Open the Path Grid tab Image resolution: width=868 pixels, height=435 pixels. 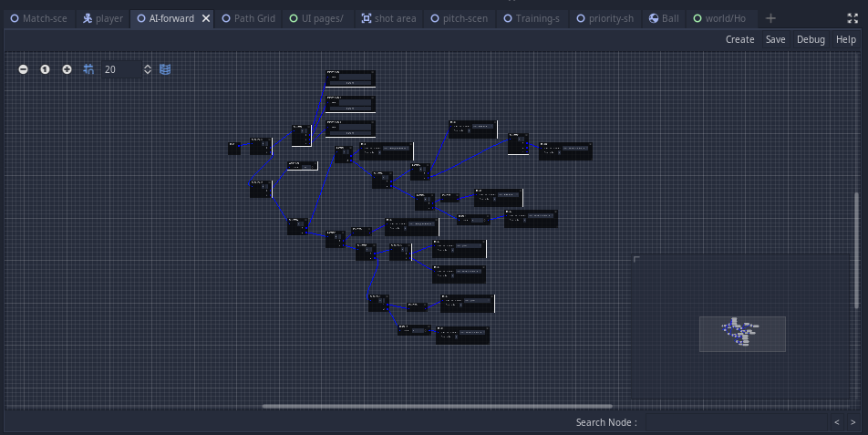coord(248,18)
